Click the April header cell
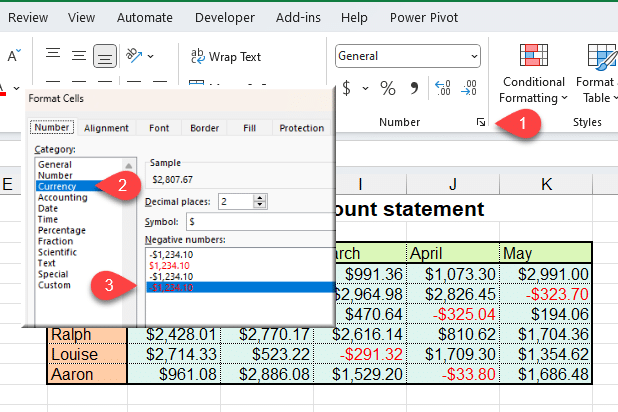The width and height of the screenshot is (618, 412). pyautogui.click(x=453, y=253)
